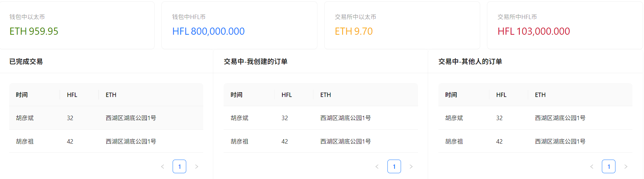Open the 钱包中以太币 ETH 959.95 card
Image resolution: width=644 pixels, height=179 pixels.
(x=77, y=26)
